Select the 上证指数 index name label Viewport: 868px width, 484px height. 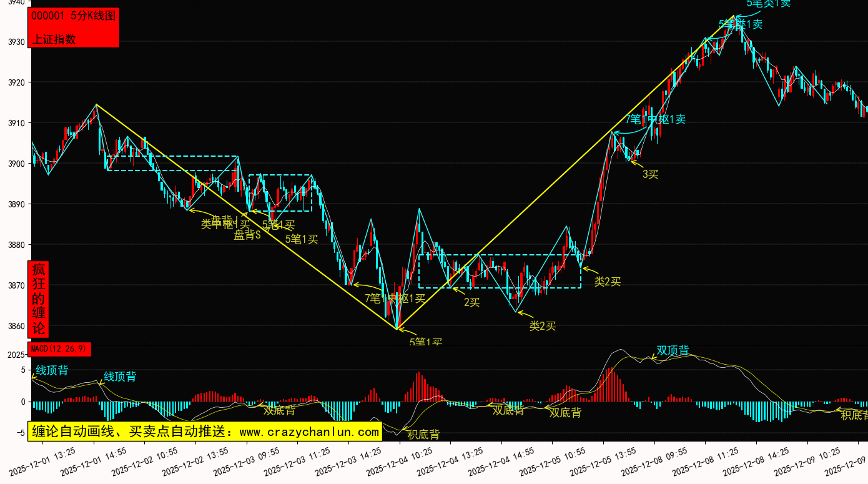point(54,39)
